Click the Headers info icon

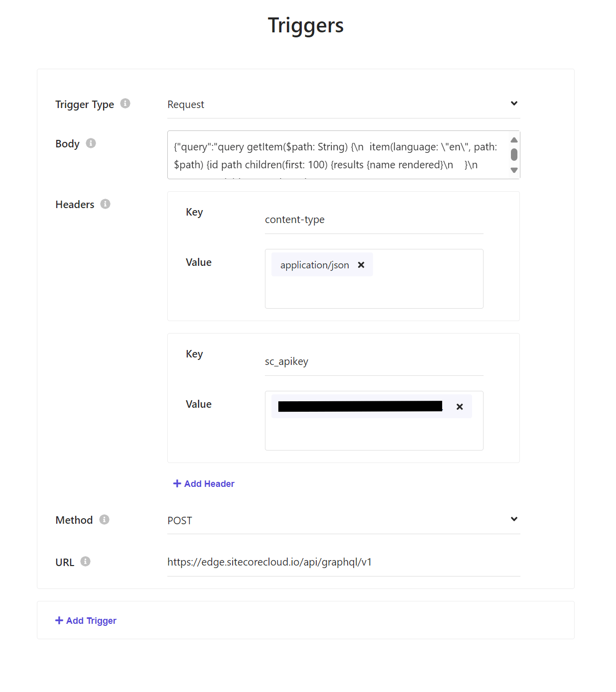[105, 204]
